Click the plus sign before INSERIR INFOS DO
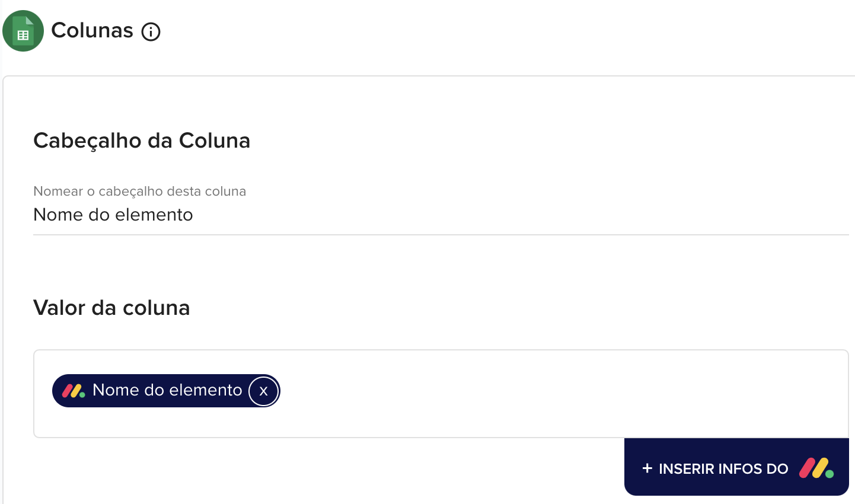Screen dimensions: 855x504 (647, 468)
